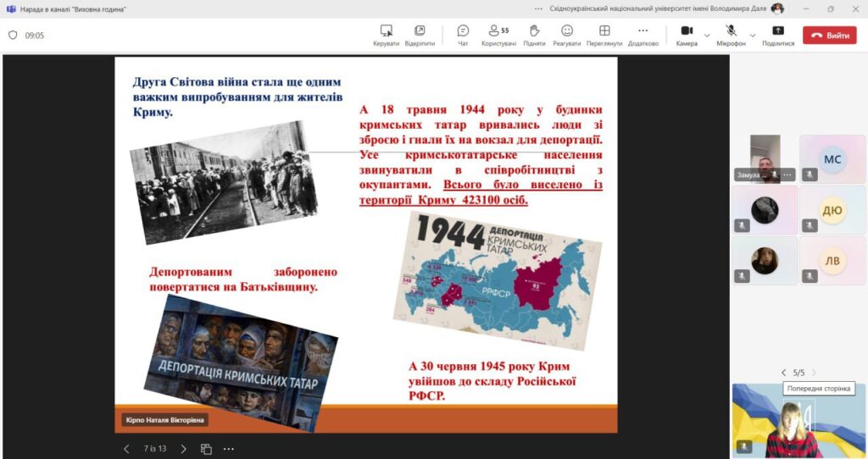
Task: Go to previous slide in presentation
Action: [x=127, y=449]
